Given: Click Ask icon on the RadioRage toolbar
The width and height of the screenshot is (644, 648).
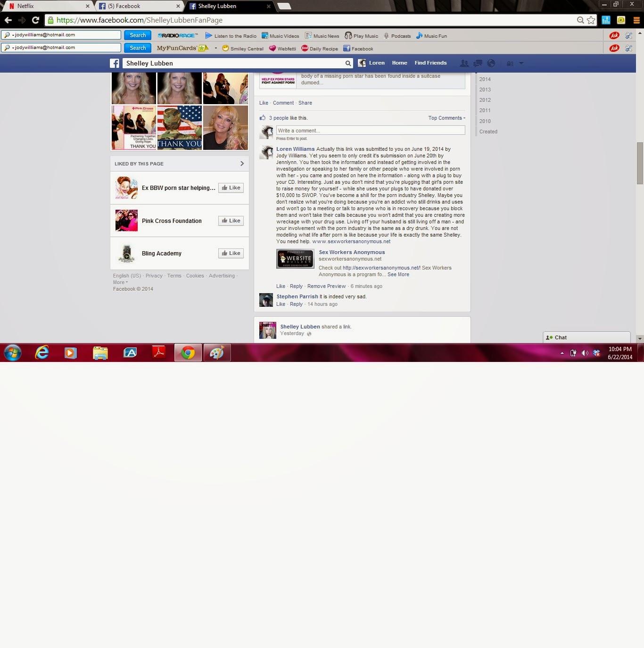Looking at the screenshot, I should tap(614, 35).
